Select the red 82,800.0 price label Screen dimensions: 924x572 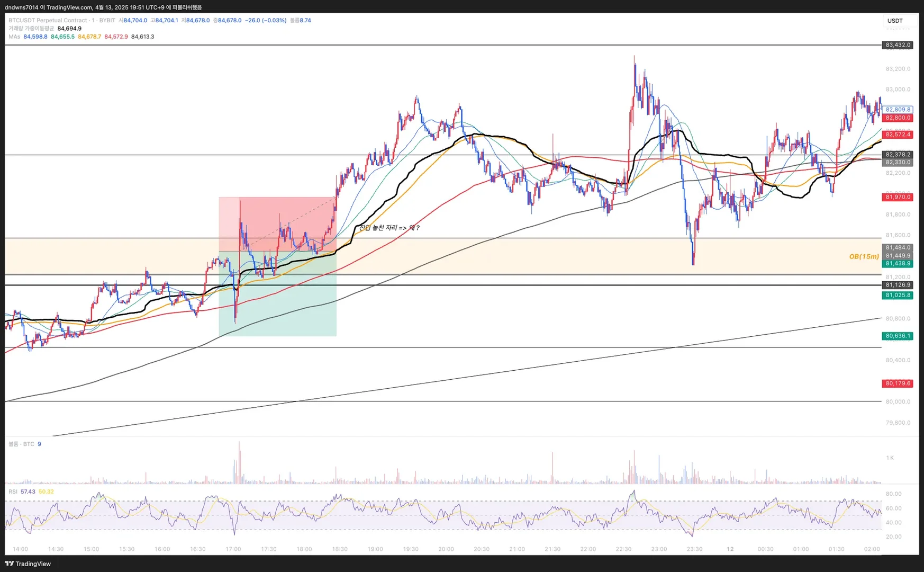click(898, 118)
